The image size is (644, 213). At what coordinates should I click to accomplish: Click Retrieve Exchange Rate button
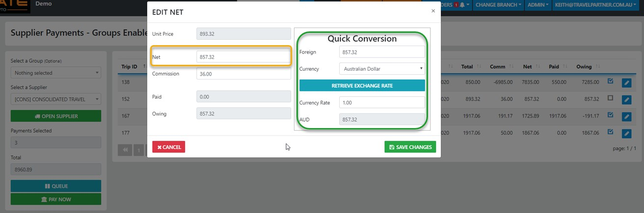(x=362, y=85)
